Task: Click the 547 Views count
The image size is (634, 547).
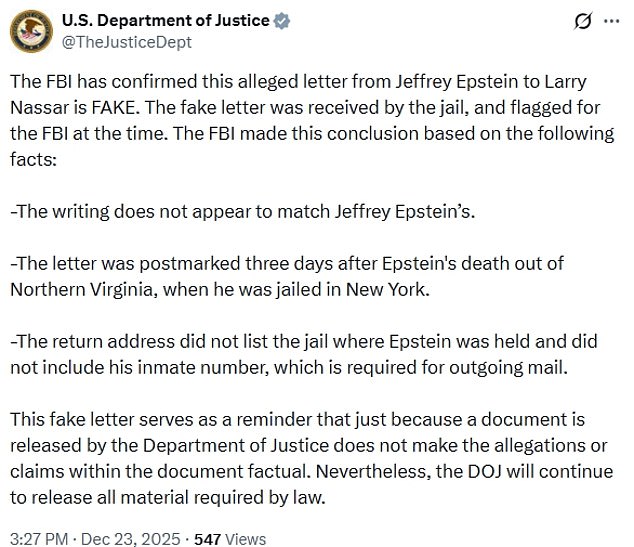Action: pyautogui.click(x=232, y=539)
